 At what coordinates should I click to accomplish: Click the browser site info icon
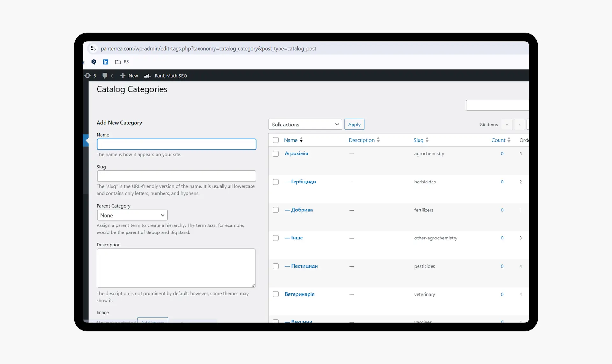click(93, 48)
